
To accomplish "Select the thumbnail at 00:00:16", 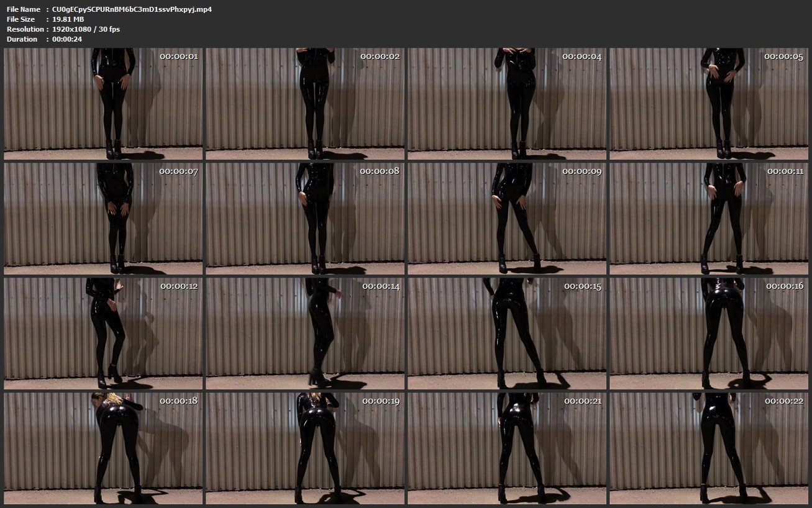I will click(x=709, y=333).
